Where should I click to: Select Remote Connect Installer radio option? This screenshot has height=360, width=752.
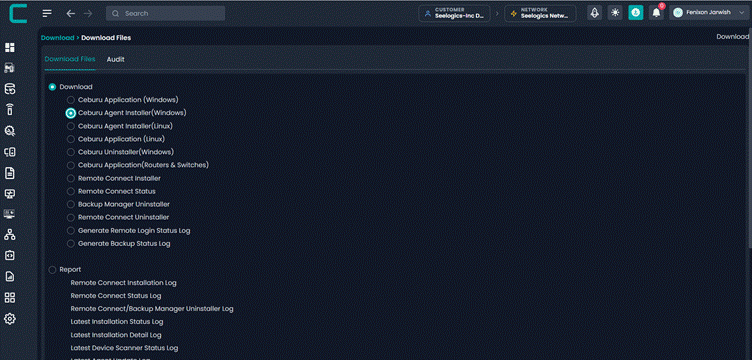pyautogui.click(x=70, y=178)
